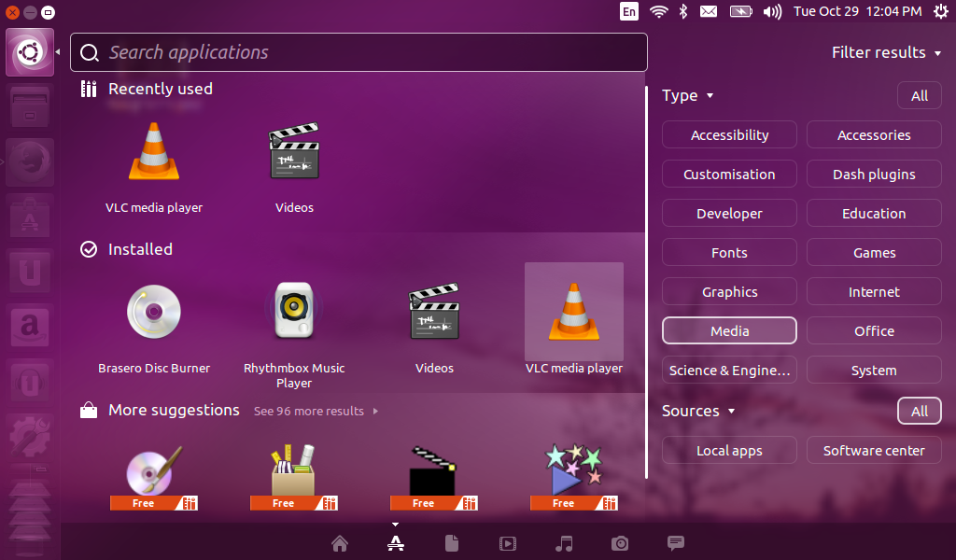
Task: Open the Video lens in the lens bar
Action: click(508, 543)
